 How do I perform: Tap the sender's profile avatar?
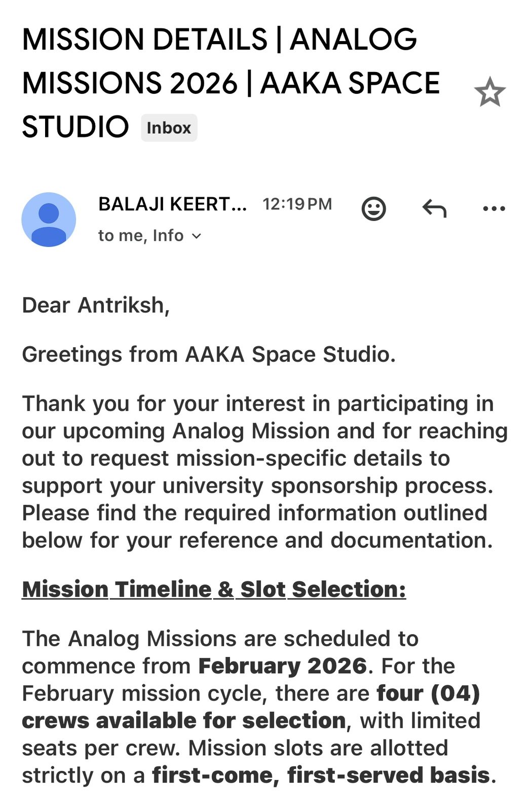49,219
